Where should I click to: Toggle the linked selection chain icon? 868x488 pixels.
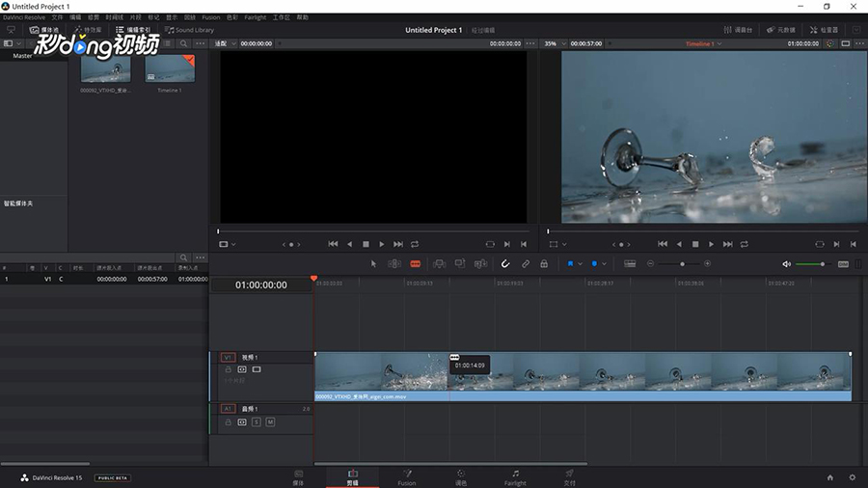coord(526,263)
